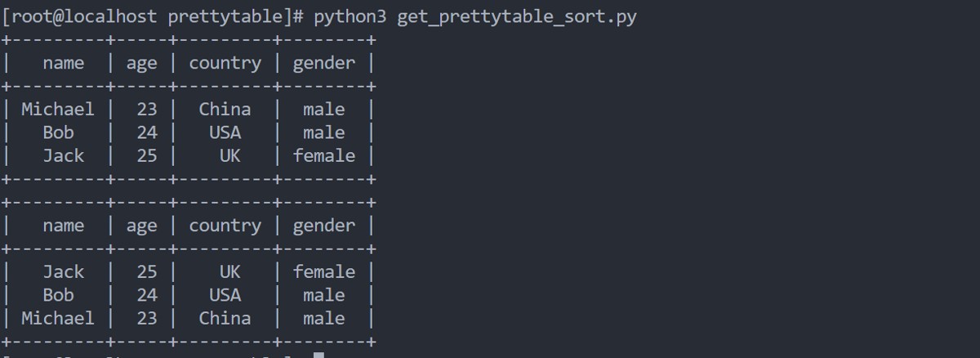Click female in the first table
The image size is (980, 358).
pos(324,155)
